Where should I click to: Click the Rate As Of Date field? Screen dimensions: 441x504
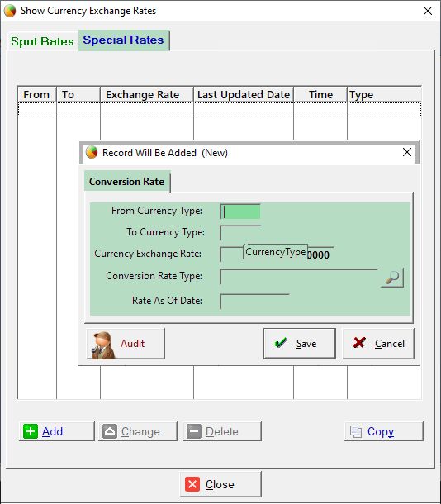[254, 302]
